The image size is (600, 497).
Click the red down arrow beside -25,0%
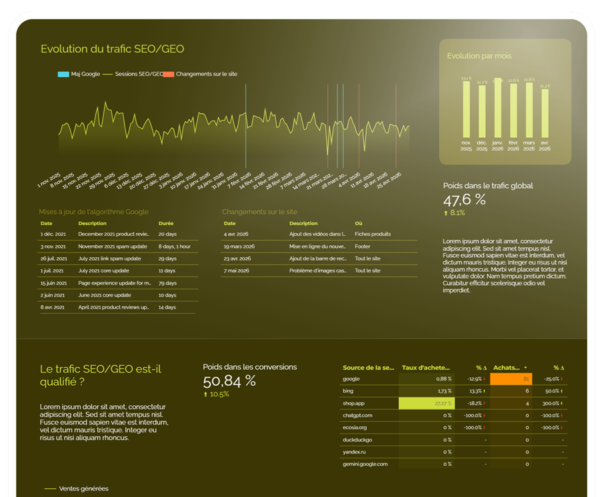click(561, 379)
